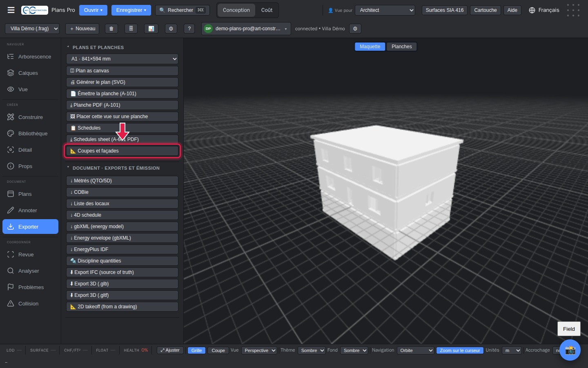Image resolution: width=588 pixels, height=368 pixels.
Task: Click the chart statistics icon
Action: click(151, 29)
